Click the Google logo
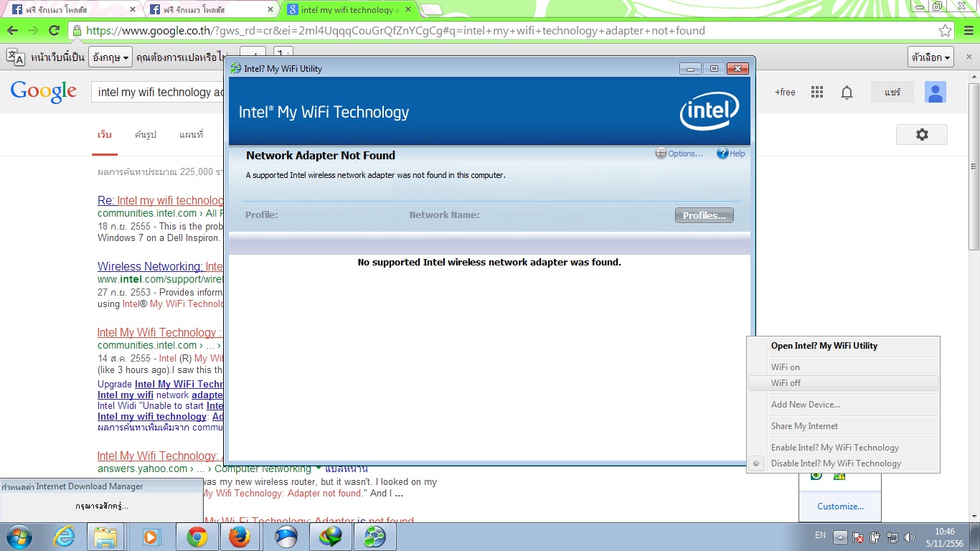980x551 pixels. [x=43, y=92]
